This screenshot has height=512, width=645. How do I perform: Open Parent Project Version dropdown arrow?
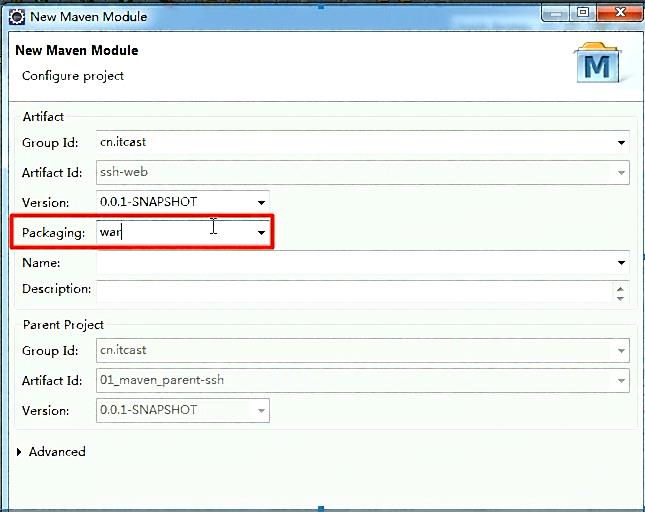click(x=261, y=410)
